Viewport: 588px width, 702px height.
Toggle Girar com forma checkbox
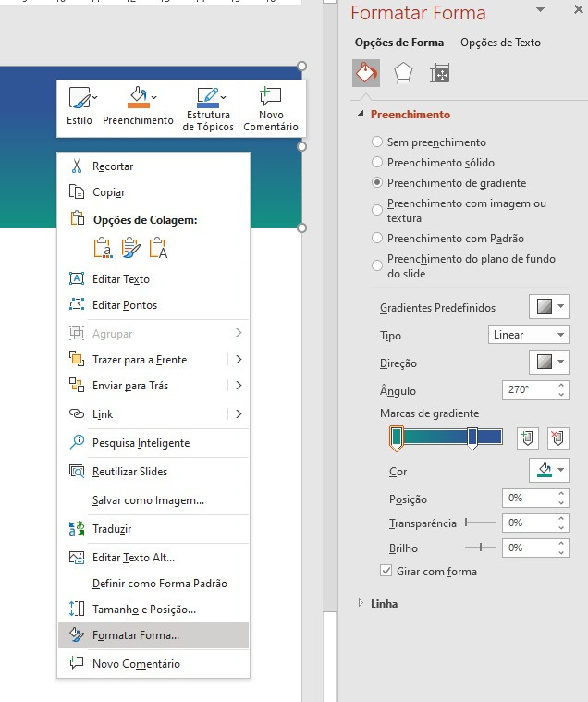(386, 571)
